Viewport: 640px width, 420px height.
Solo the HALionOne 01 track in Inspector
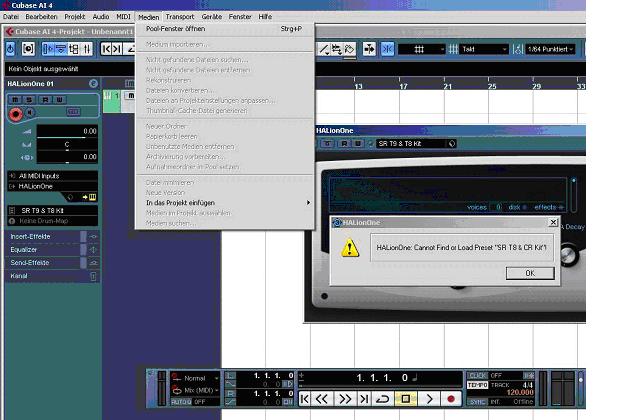pyautogui.click(x=29, y=100)
